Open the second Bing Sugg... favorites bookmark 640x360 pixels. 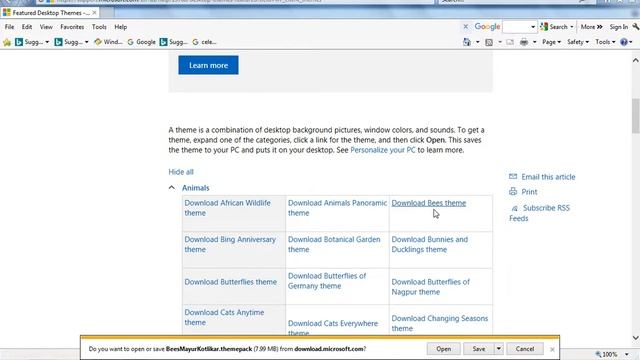[x=68, y=42]
